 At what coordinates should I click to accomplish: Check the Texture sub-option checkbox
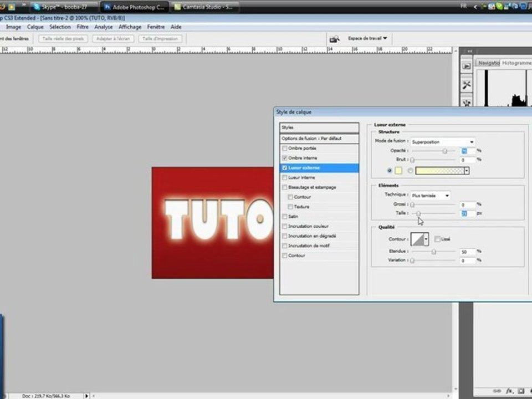tap(290, 207)
